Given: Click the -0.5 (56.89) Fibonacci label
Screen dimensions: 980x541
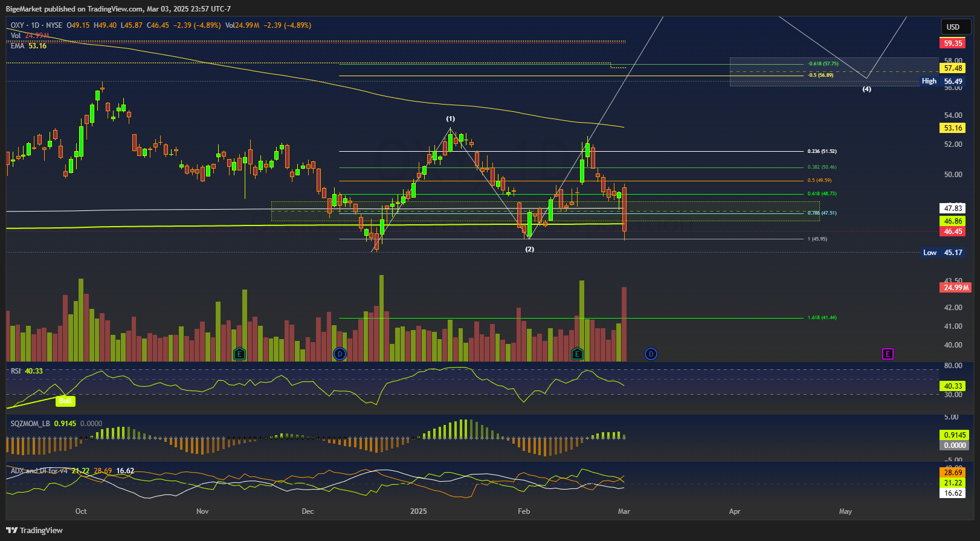Looking at the screenshot, I should (x=820, y=75).
